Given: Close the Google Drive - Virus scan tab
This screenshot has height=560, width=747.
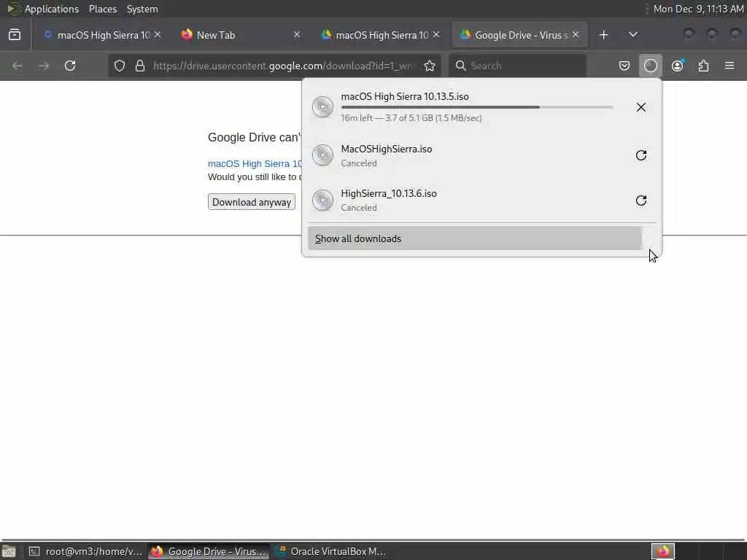Looking at the screenshot, I should click(576, 35).
